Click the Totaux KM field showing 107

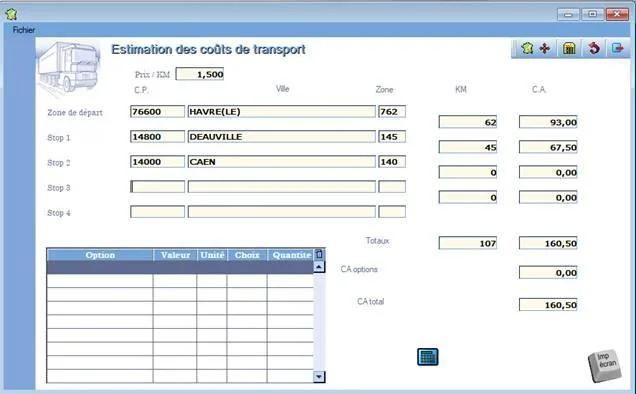pos(468,243)
